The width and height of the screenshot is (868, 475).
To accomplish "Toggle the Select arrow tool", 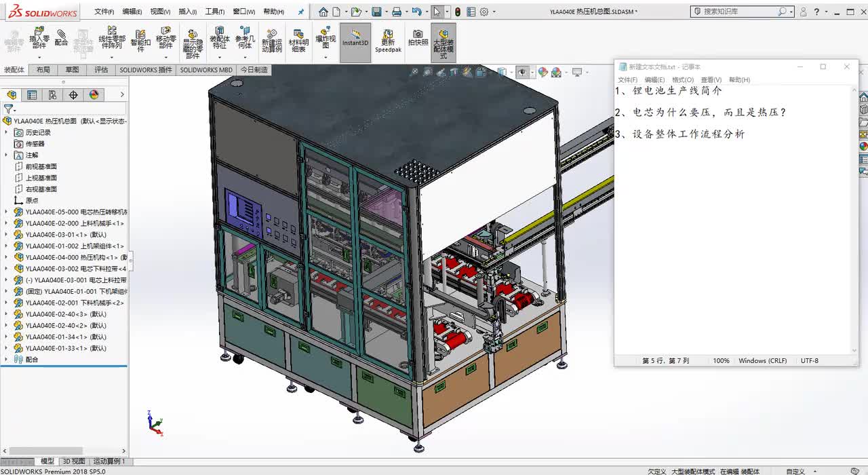I will [x=437, y=12].
